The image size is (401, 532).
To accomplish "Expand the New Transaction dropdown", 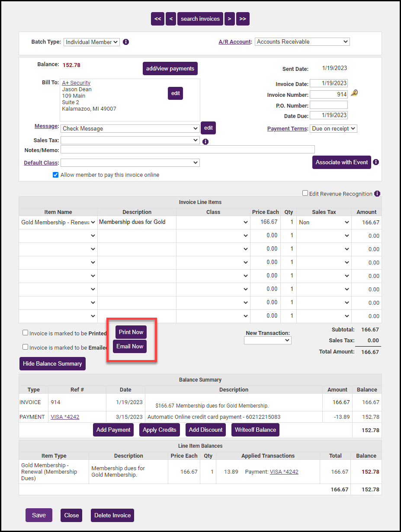I will (x=267, y=341).
